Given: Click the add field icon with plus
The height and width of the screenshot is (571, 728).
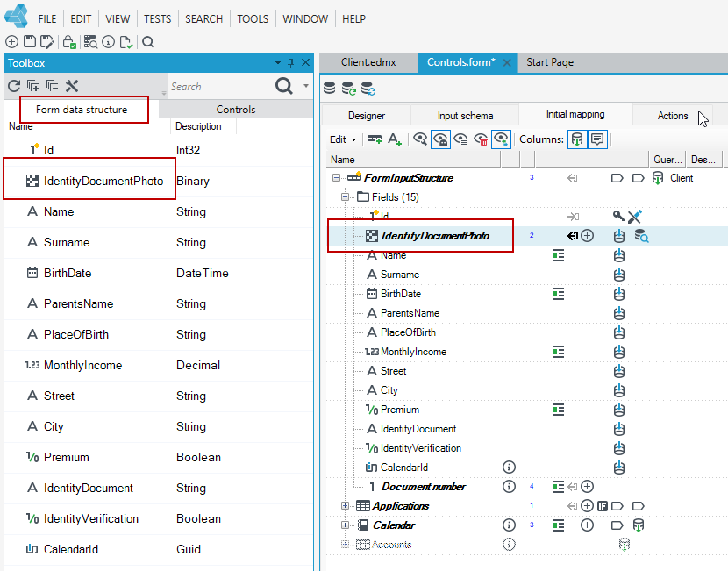Looking at the screenshot, I should coord(375,139).
